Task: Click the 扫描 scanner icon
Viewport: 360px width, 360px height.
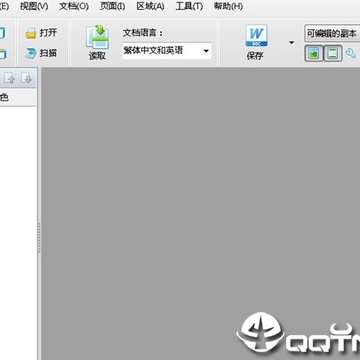Action: click(x=31, y=53)
